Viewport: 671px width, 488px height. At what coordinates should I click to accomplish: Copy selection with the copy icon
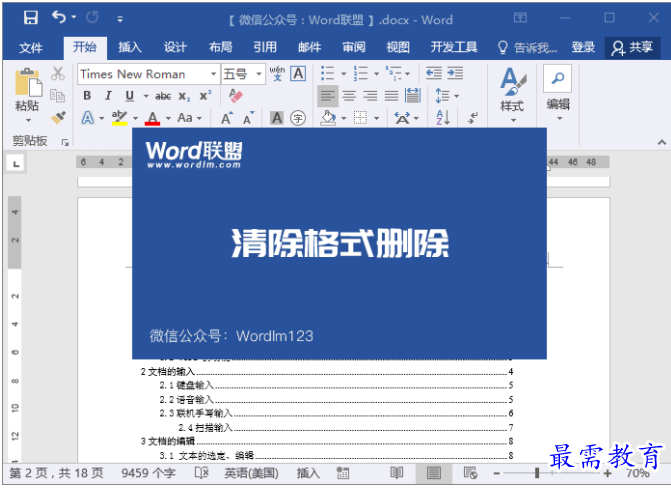(x=57, y=95)
